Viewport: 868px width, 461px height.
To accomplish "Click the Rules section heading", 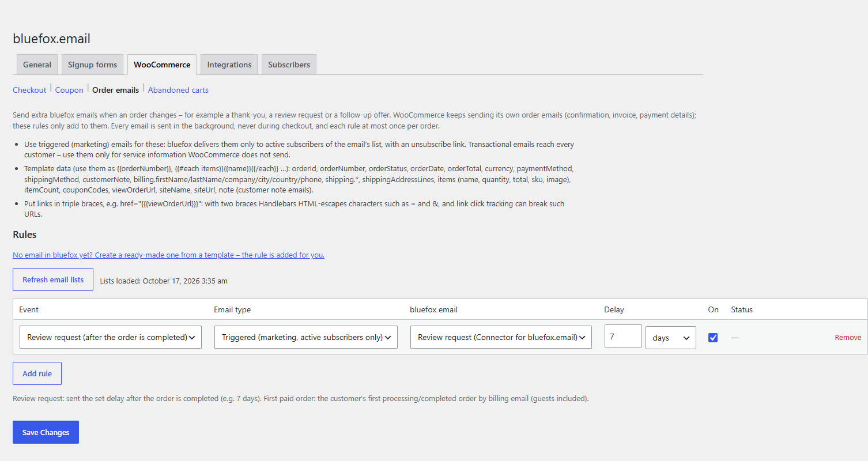I will [x=25, y=235].
